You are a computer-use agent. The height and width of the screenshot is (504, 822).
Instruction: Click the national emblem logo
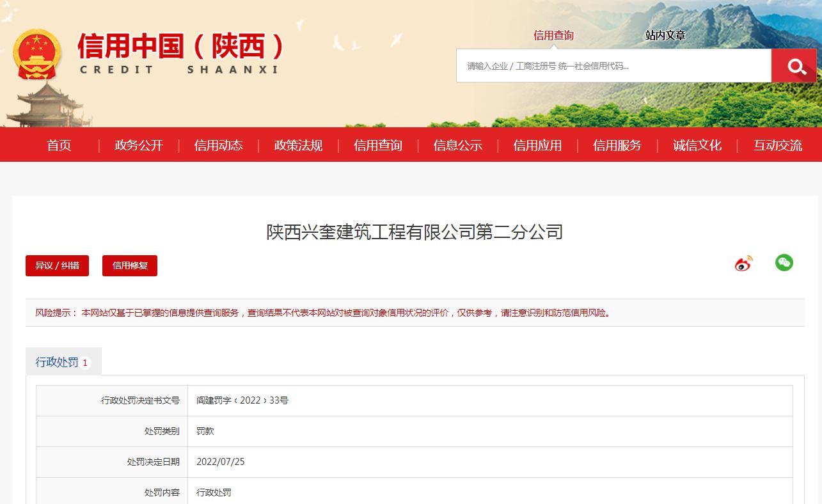[x=36, y=54]
